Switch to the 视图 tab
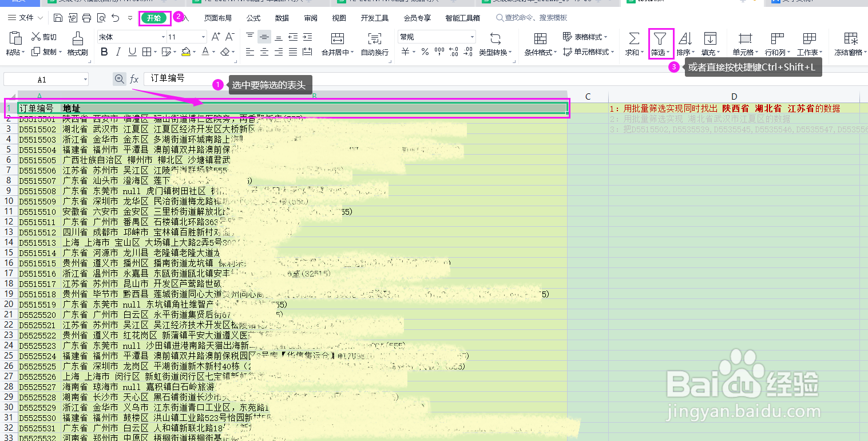 [339, 18]
